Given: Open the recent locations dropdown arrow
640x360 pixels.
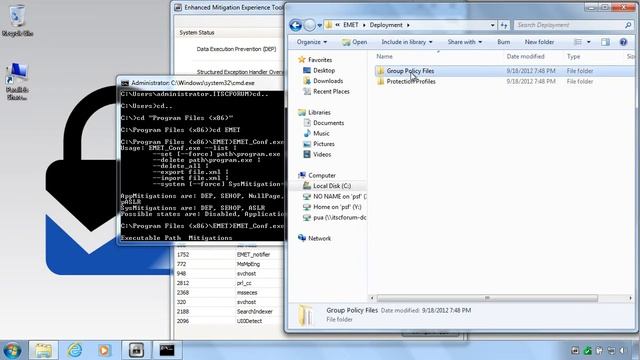Looking at the screenshot, I should [x=320, y=25].
